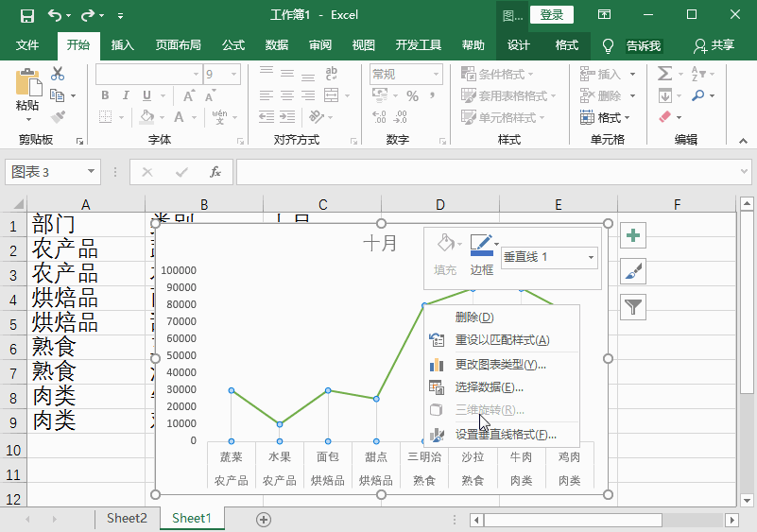Expand the formula bar chevron

[744, 171]
